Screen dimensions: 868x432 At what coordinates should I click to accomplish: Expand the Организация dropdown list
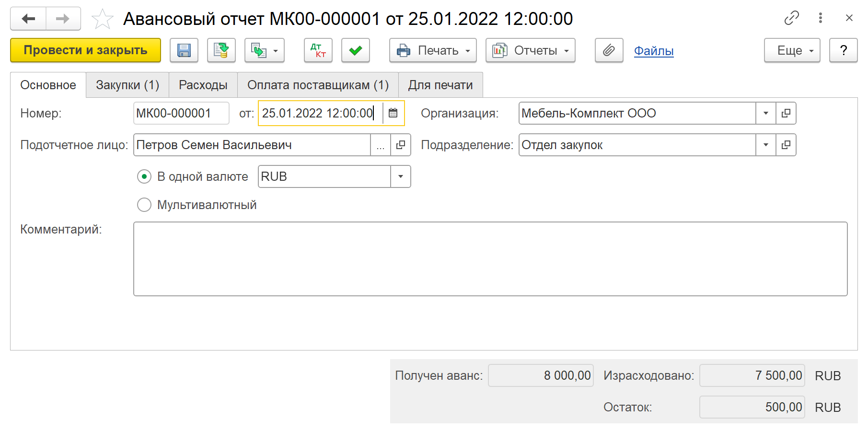[766, 113]
